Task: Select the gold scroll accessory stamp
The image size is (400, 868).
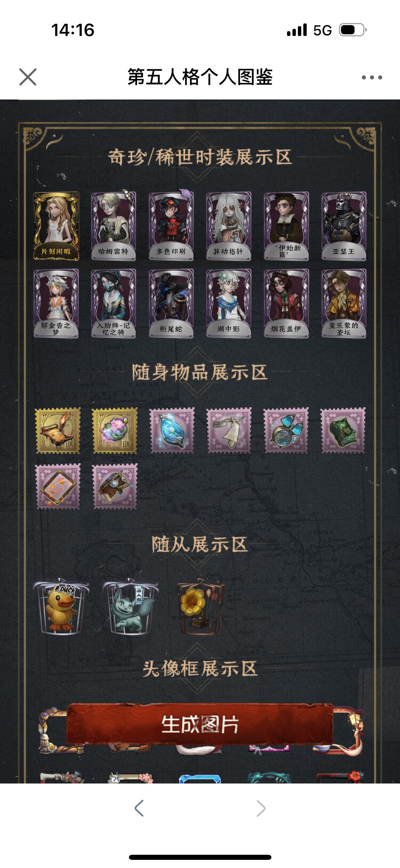Action: click(x=58, y=431)
